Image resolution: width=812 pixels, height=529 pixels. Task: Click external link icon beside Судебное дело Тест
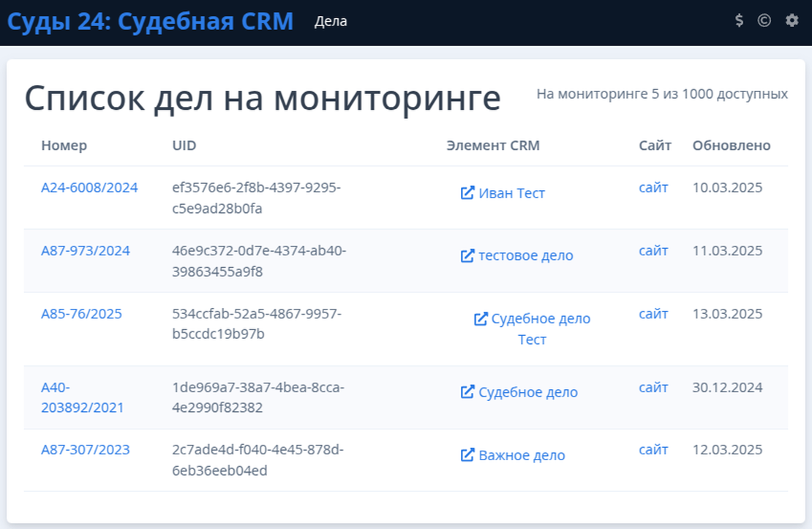(x=481, y=319)
